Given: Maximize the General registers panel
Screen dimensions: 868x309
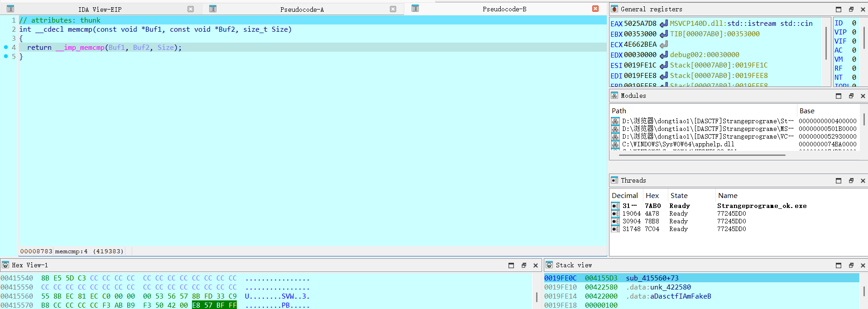Looking at the screenshot, I should pos(839,9).
